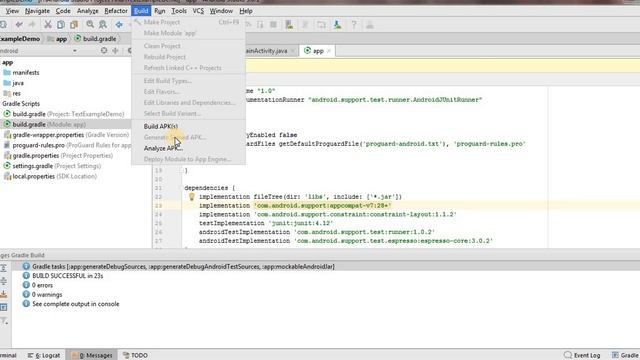This screenshot has height=360, width=640.
Task: Open the SDK Manager download icon
Action: point(337,25)
